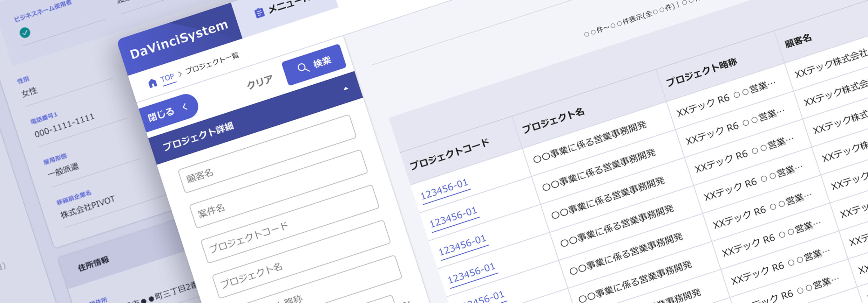Collapse the プロジェクト詳細 section with its arrow
Viewport: 868px width, 303px height.
tap(346, 89)
